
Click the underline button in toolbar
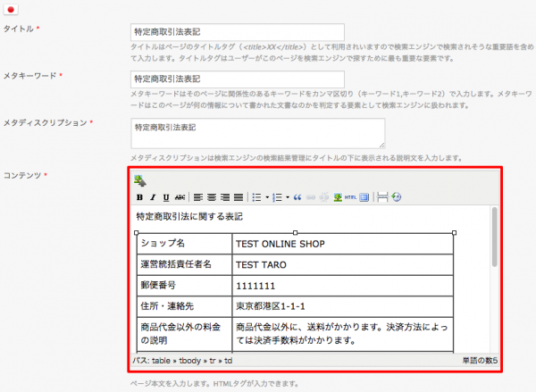click(x=166, y=196)
